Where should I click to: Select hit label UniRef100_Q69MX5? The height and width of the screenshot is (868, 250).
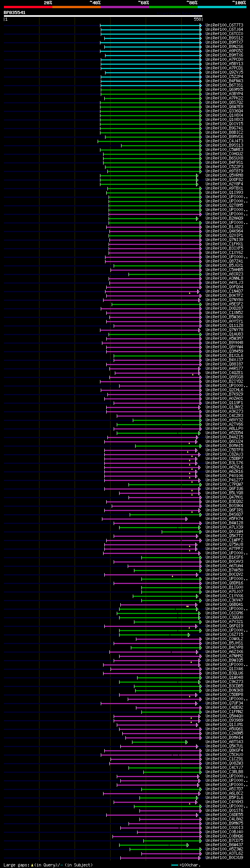(224, 89)
